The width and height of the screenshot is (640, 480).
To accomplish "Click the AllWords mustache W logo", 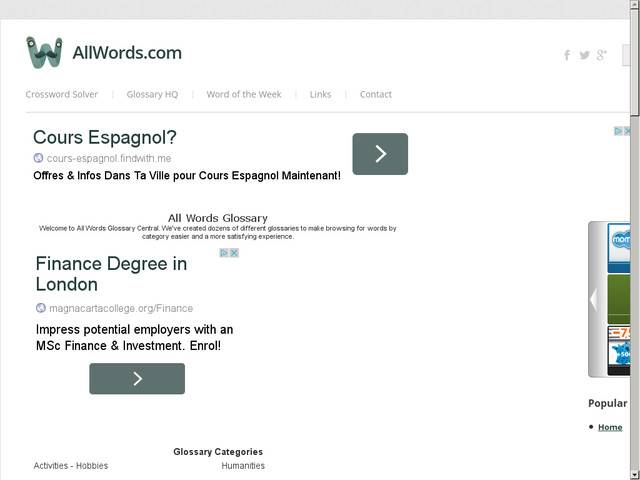I will point(44,53).
